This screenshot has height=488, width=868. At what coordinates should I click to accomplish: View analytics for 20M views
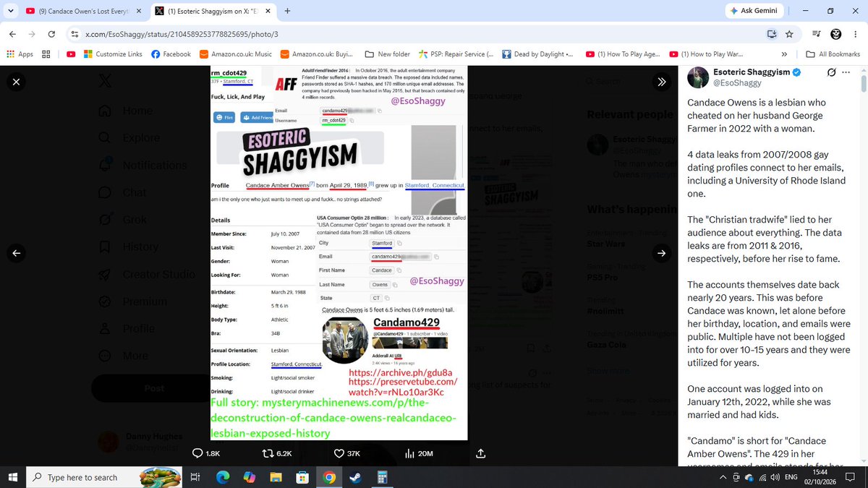(420, 453)
